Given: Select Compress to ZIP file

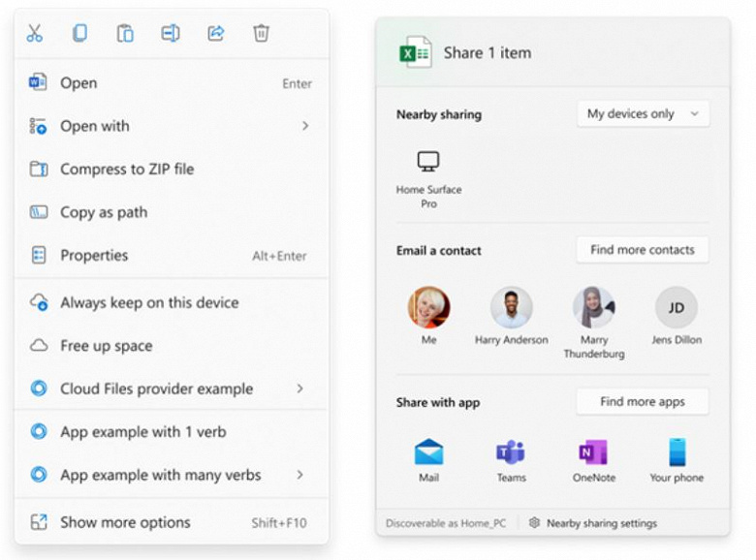Looking at the screenshot, I should tap(172, 170).
